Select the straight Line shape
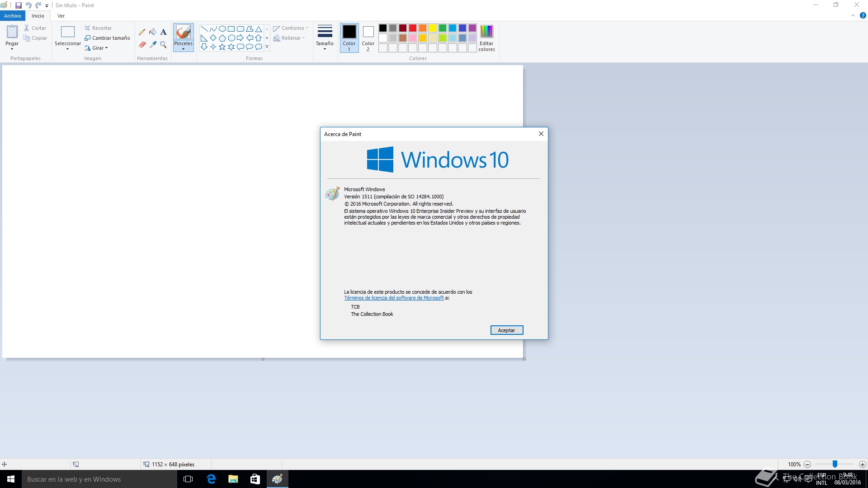The image size is (868, 488). pyautogui.click(x=204, y=29)
